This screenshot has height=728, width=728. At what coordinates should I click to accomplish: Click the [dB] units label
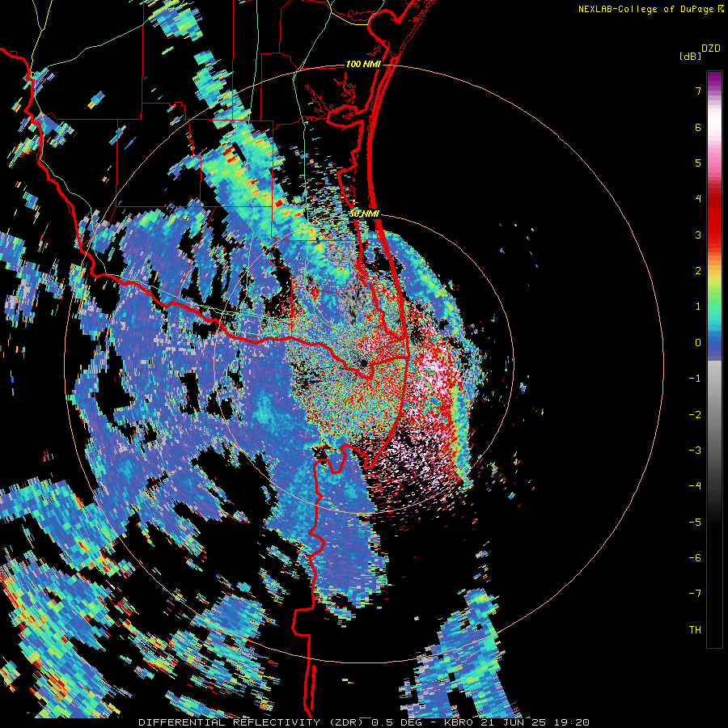click(x=689, y=56)
